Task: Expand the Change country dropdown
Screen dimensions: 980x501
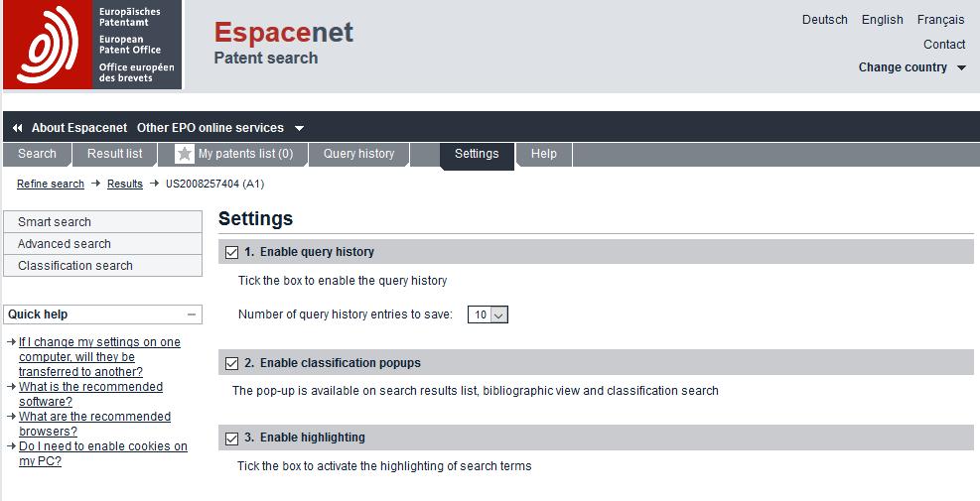Action: click(911, 67)
